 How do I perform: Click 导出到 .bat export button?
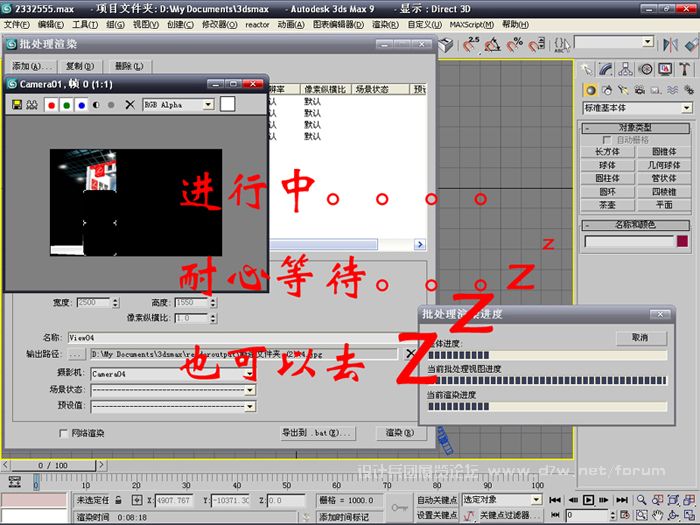[318, 433]
